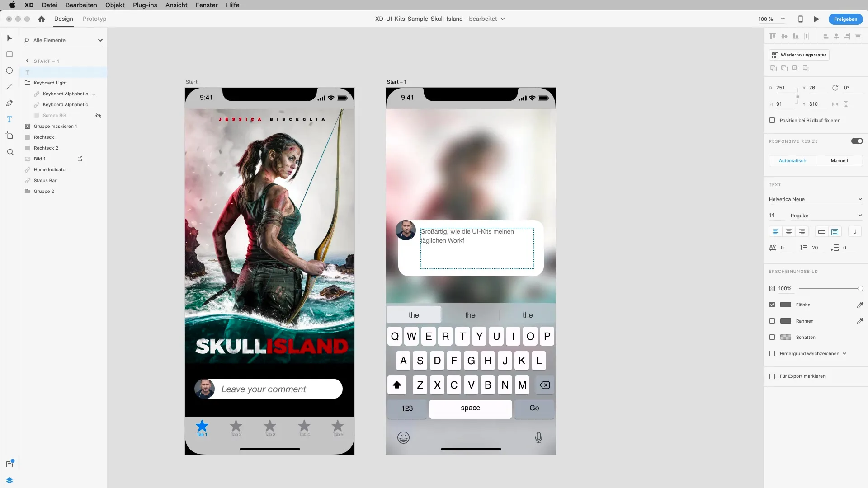The image size is (868, 488).
Task: Open the Plug-ins menu
Action: pyautogui.click(x=145, y=5)
